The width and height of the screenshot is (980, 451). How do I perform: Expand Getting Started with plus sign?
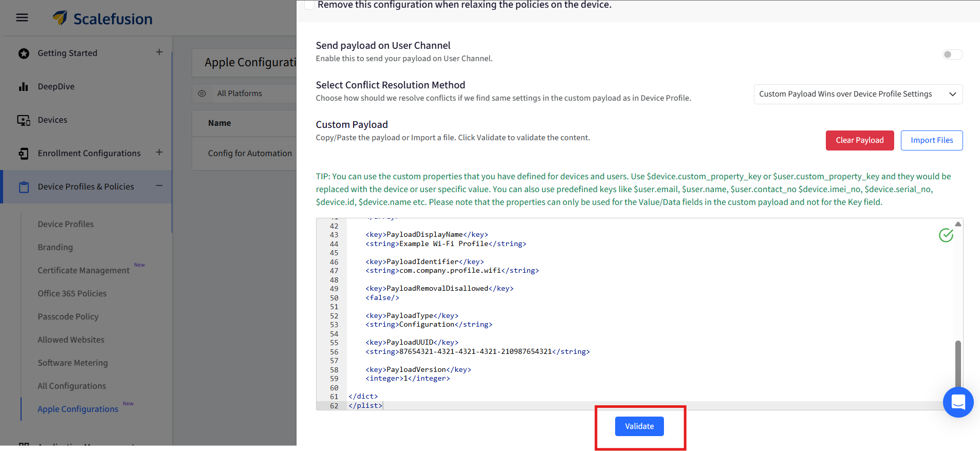[x=159, y=52]
